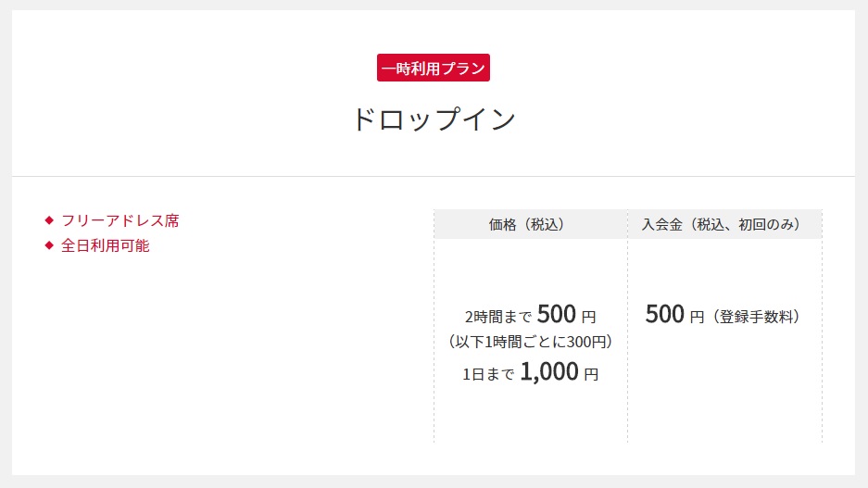The width and height of the screenshot is (868, 488).
Task: Click the 1日まで 1,000円 price line
Action: point(530,372)
